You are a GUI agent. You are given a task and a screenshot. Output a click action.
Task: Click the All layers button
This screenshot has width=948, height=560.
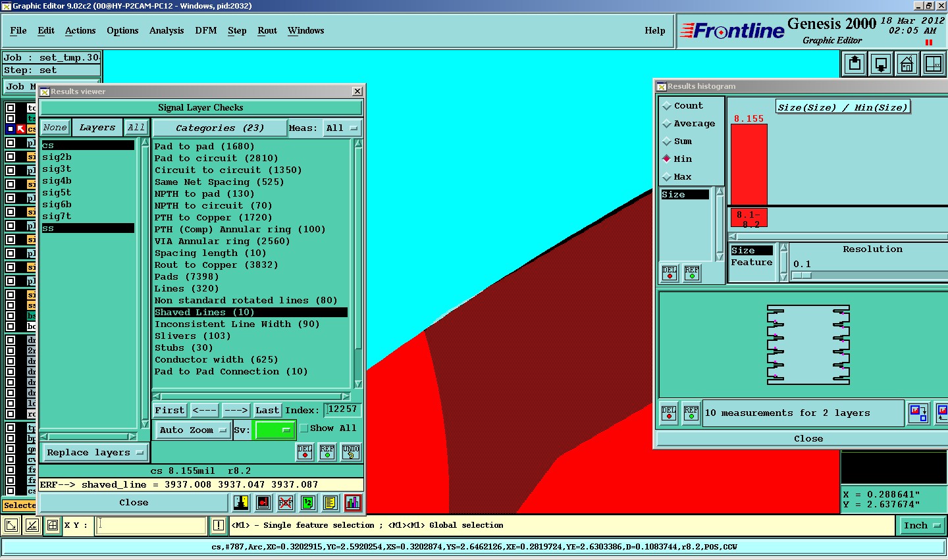pyautogui.click(x=136, y=128)
